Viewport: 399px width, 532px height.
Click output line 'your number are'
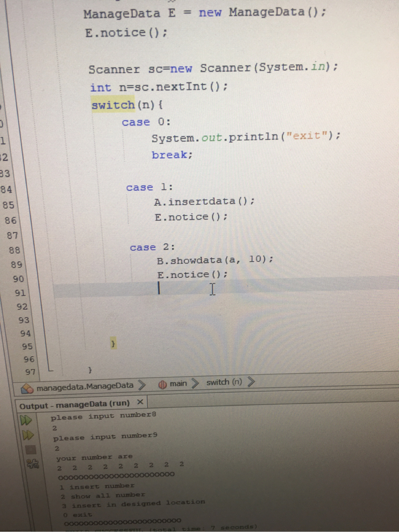coord(94,457)
